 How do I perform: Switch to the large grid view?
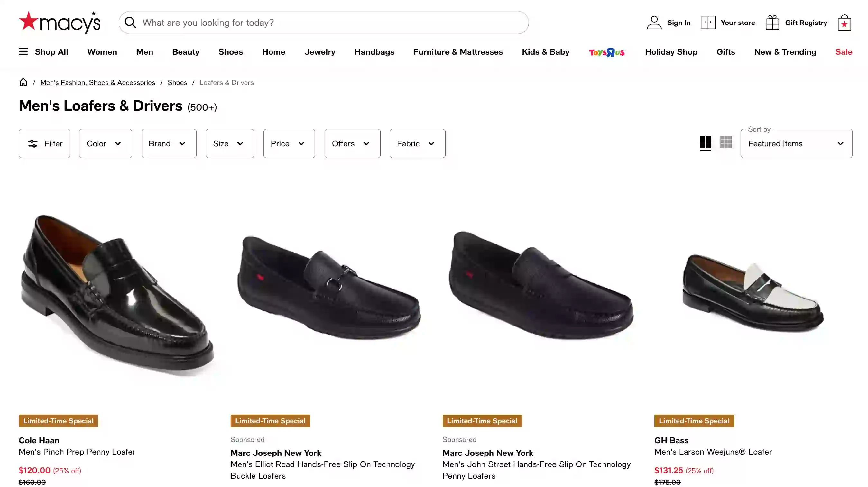(x=706, y=143)
